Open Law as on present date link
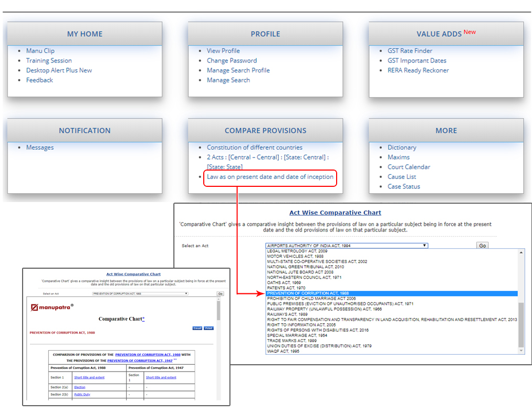Viewport: 532px width, 412px height. coord(270,177)
